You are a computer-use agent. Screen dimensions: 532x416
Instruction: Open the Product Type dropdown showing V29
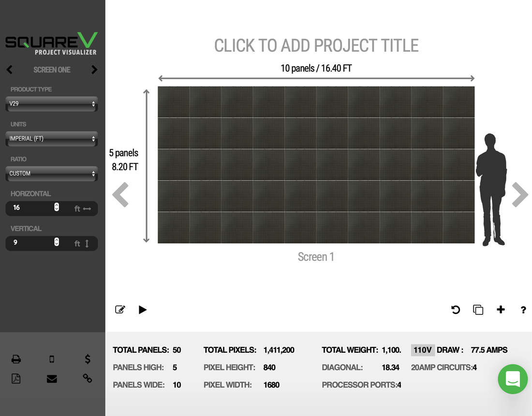click(x=51, y=104)
